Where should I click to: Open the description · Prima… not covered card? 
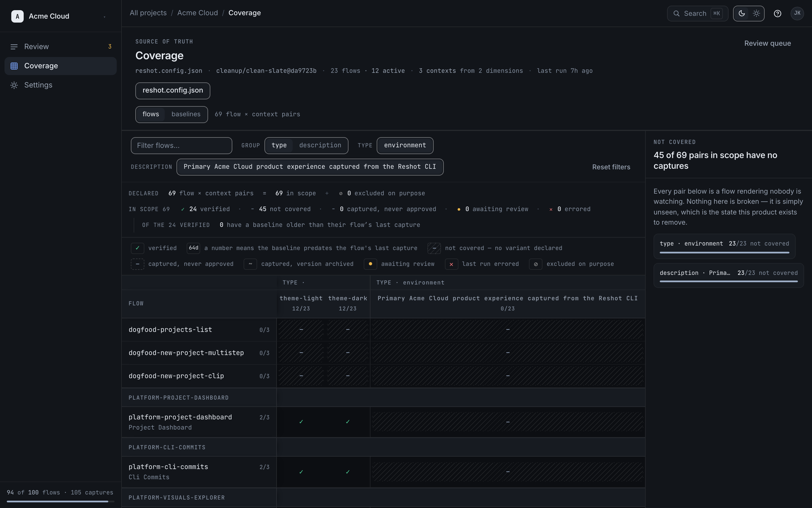[729, 275]
